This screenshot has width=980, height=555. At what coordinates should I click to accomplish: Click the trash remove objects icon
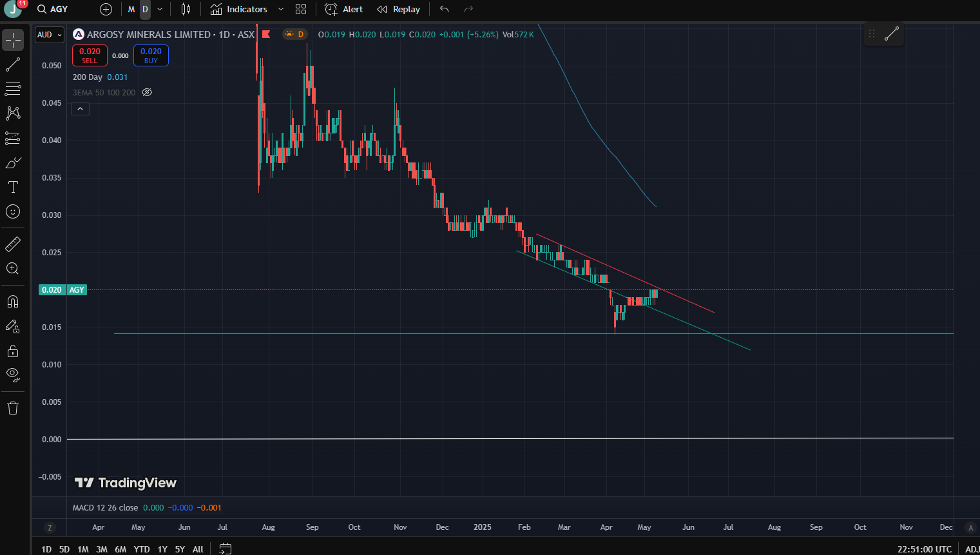click(x=13, y=408)
